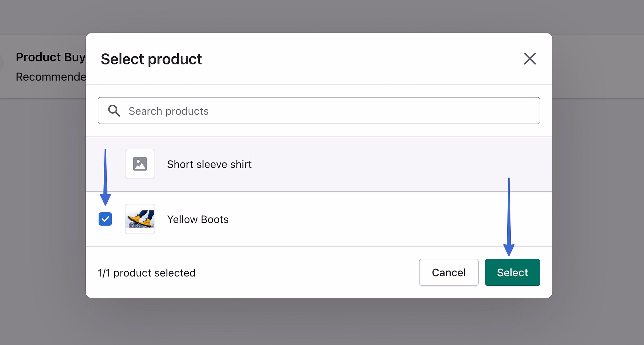Click the 1/1 product selected label
Screen dimensions: 644x345
coord(147,273)
